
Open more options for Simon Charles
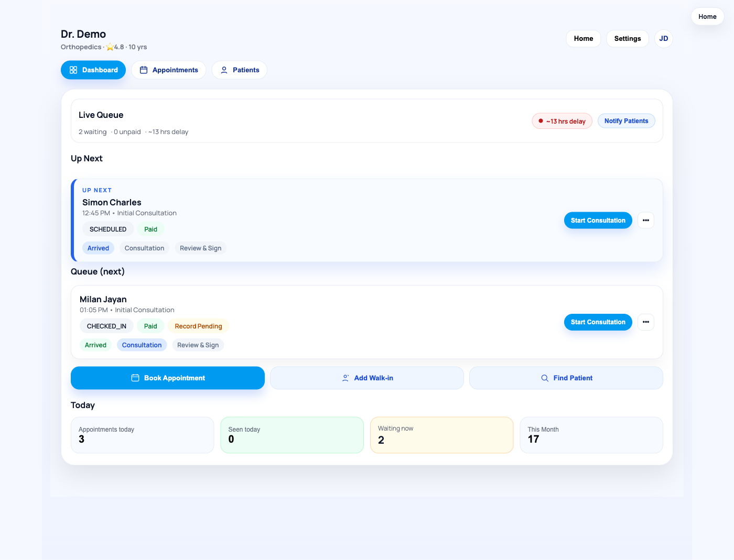(645, 221)
